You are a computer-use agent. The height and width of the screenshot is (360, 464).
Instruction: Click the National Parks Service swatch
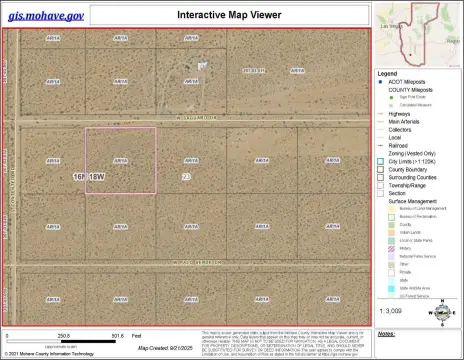(x=391, y=257)
